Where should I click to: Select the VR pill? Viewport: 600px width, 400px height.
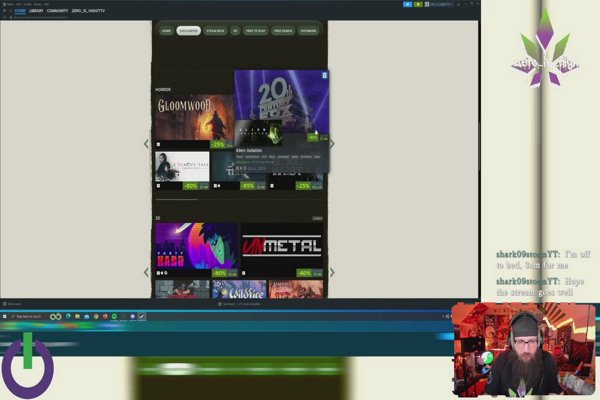235,31
